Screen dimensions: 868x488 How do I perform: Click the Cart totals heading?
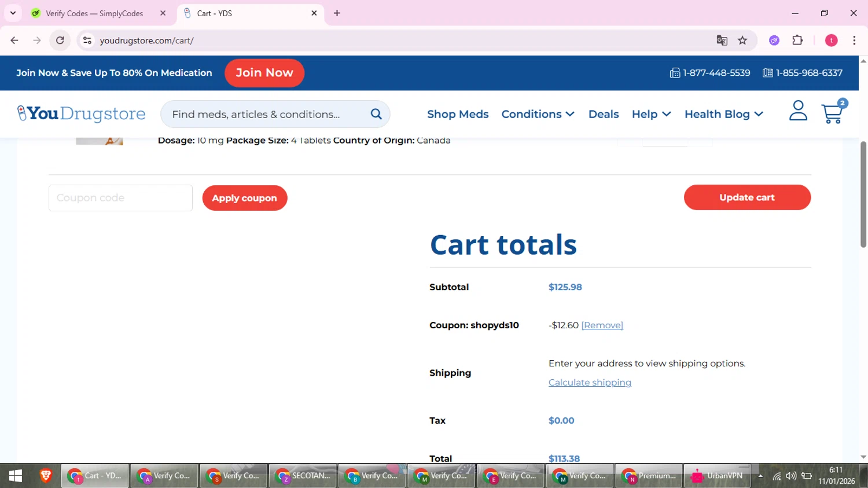[x=503, y=244]
